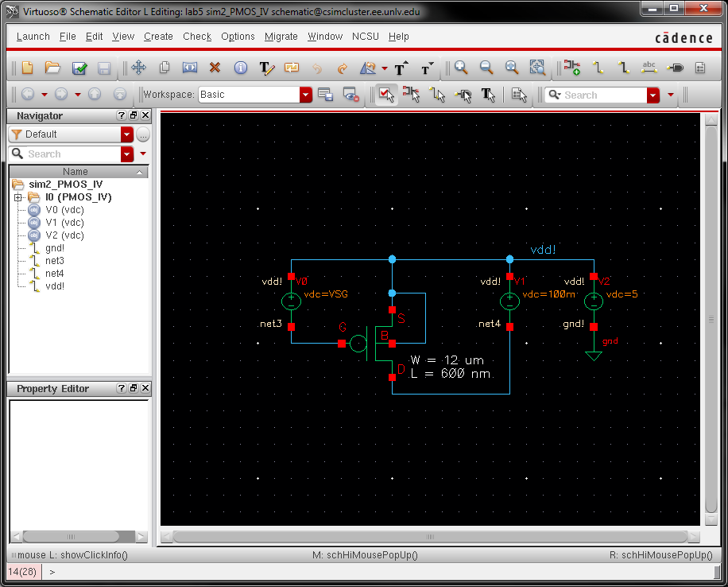Open the NCSU menu

pyautogui.click(x=366, y=37)
